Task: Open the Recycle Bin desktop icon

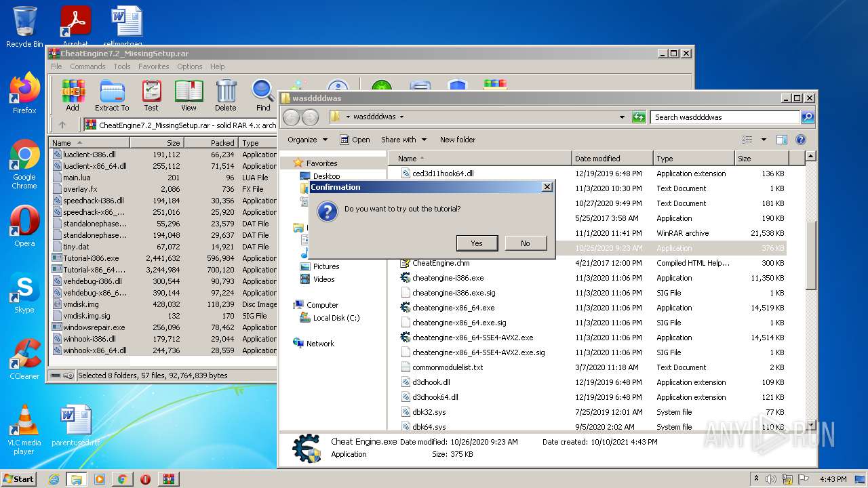Action: (x=24, y=27)
